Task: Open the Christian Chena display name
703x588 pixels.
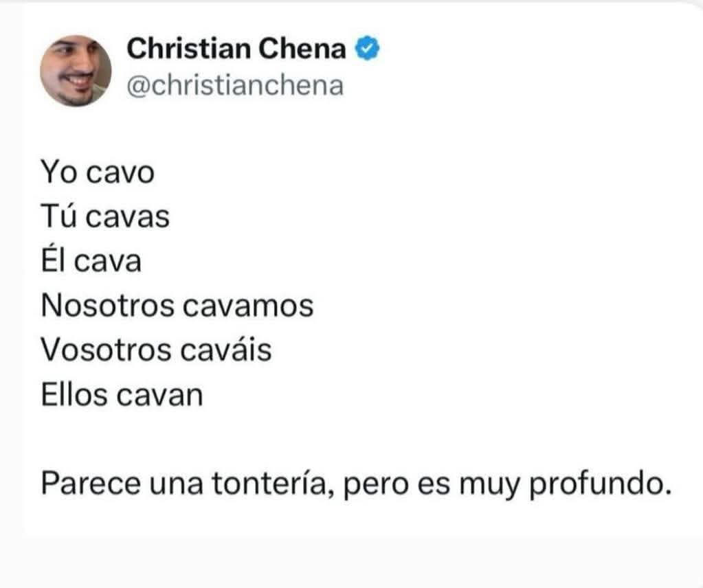Action: click(237, 49)
